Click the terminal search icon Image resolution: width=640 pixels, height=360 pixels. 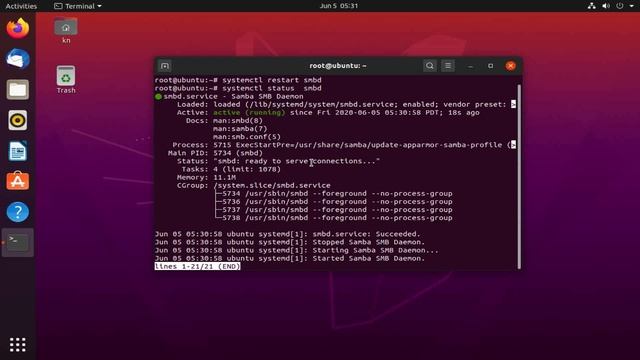[429, 66]
